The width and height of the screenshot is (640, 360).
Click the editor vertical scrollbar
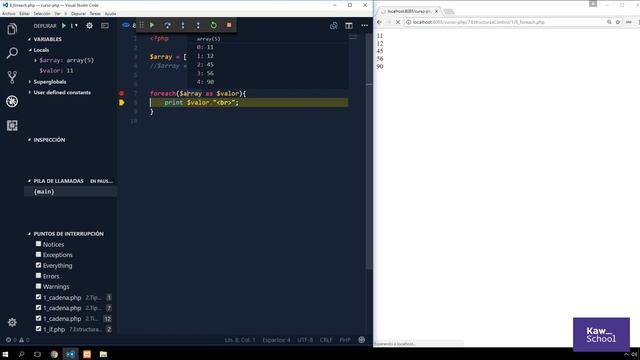point(369,151)
